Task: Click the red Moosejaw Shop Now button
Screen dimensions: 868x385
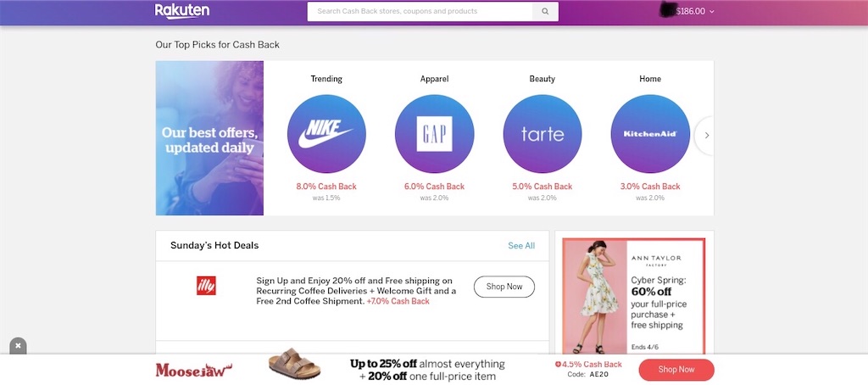Action: pyautogui.click(x=676, y=370)
